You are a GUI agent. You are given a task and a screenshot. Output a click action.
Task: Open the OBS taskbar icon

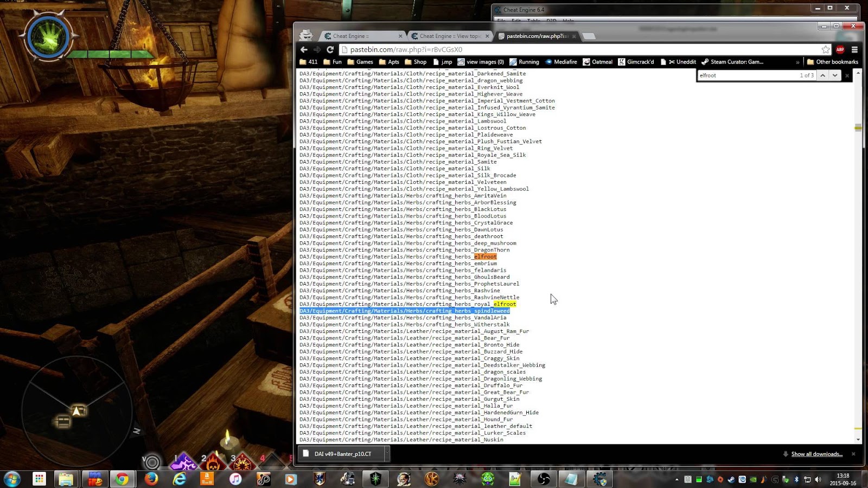point(543,479)
